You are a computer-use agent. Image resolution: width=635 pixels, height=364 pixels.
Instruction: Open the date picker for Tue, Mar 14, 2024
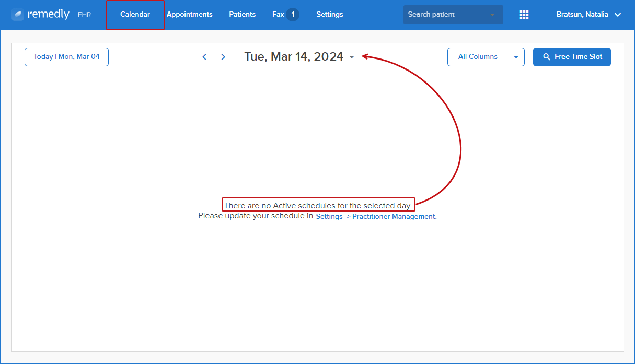299,57
